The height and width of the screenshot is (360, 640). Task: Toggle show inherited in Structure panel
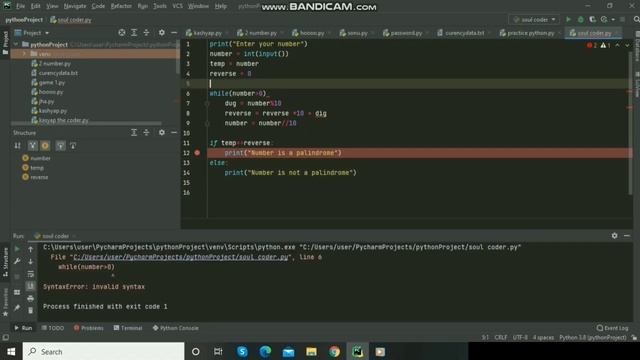60,146
